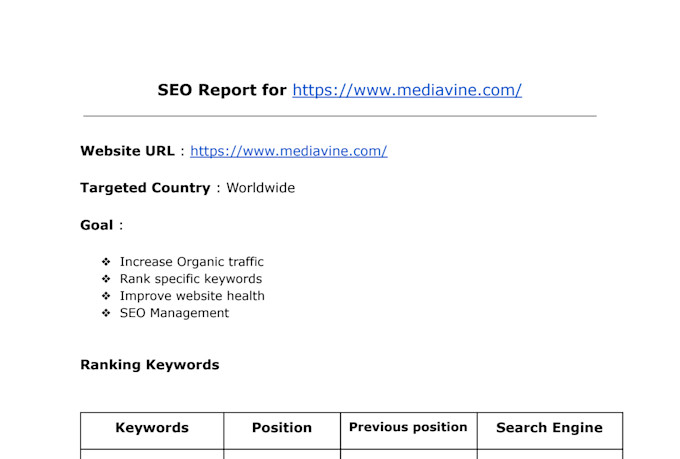This screenshot has width=680, height=459.
Task: Select the 'Rank specific keywords' bullet text
Action: pyautogui.click(x=191, y=279)
